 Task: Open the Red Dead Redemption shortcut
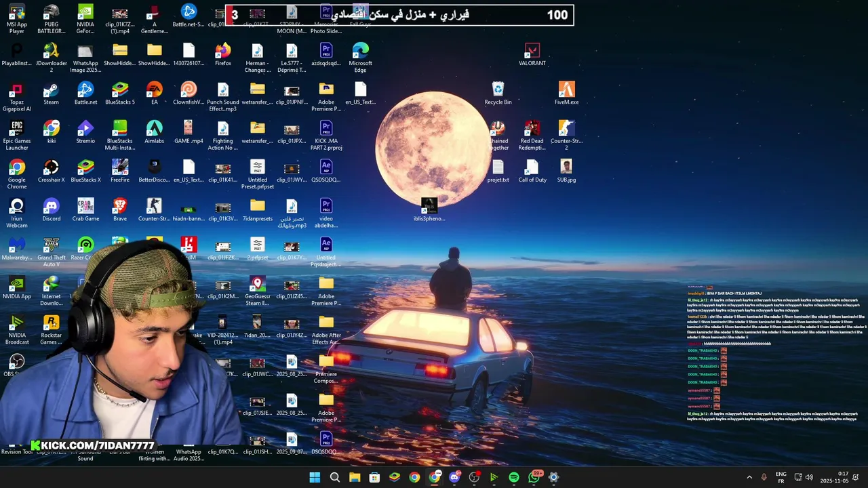[532, 136]
